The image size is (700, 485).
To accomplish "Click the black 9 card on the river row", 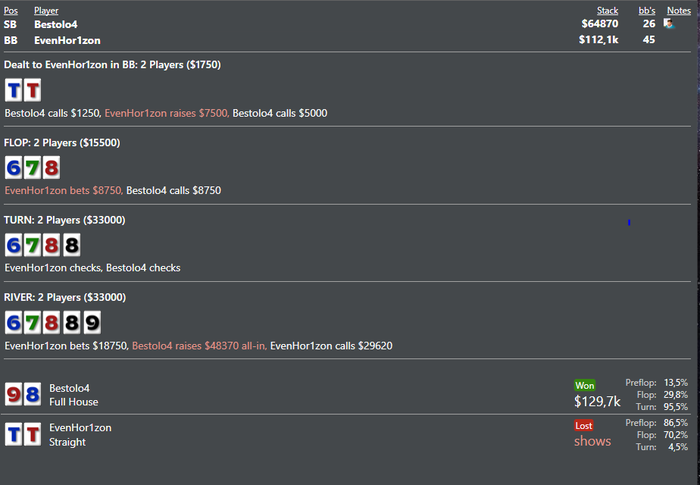I will (x=90, y=322).
